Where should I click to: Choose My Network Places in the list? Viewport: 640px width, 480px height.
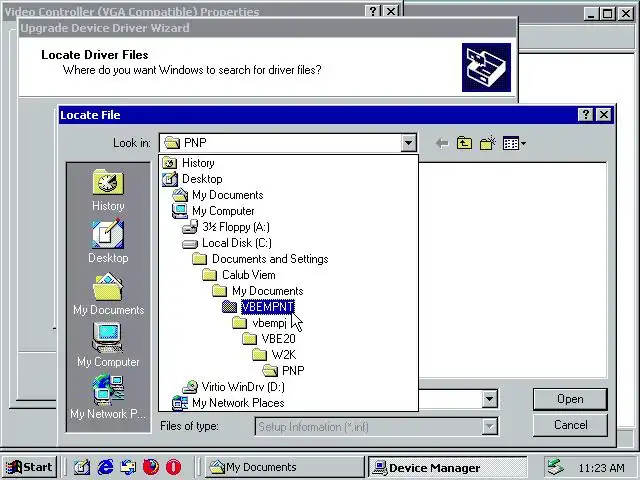238,403
